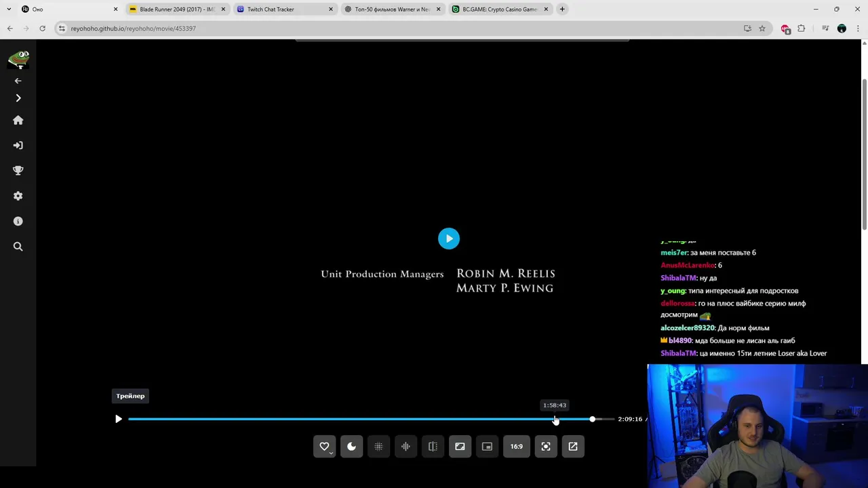Open the browser profile avatar
Image resolution: width=868 pixels, height=488 pixels.
(842, 28)
